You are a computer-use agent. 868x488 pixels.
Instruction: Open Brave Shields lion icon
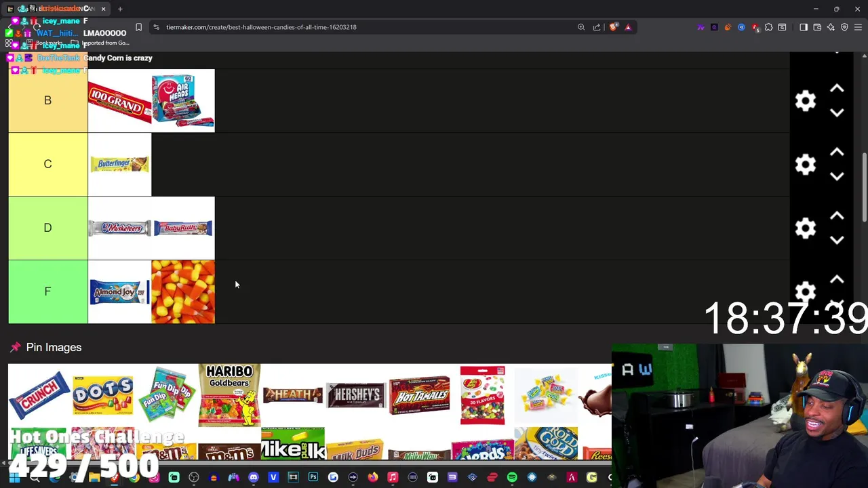pyautogui.click(x=614, y=27)
